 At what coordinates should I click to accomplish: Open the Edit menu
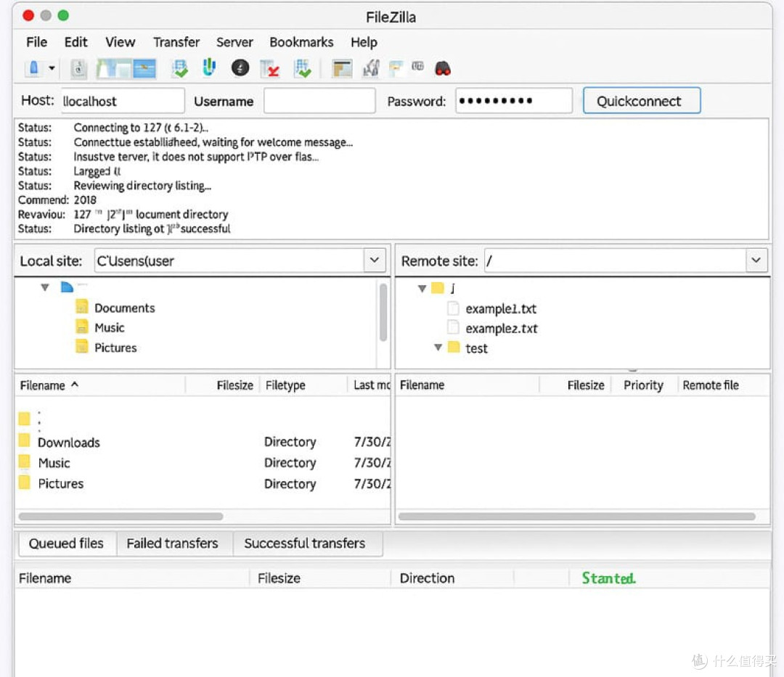point(76,42)
